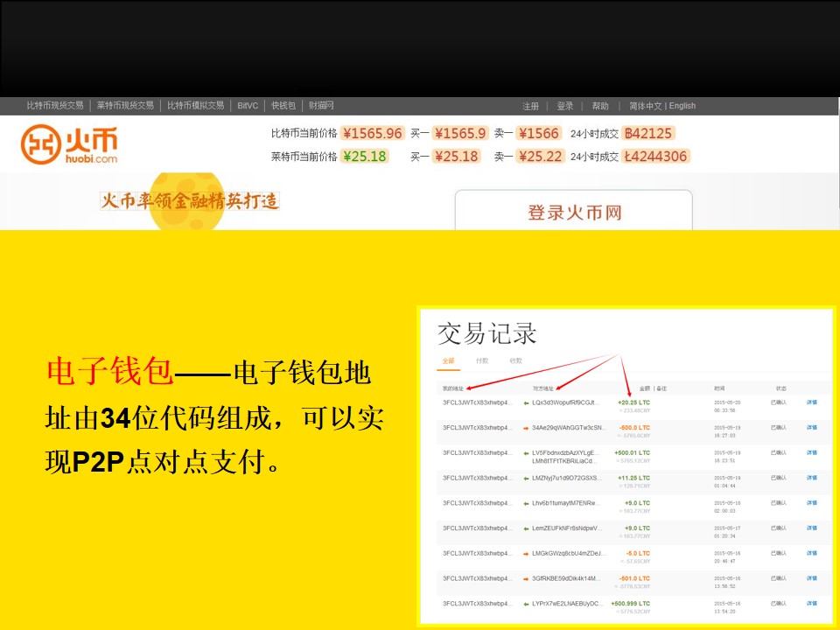Select English language
Image resolution: width=840 pixels, height=630 pixels.
click(x=682, y=106)
